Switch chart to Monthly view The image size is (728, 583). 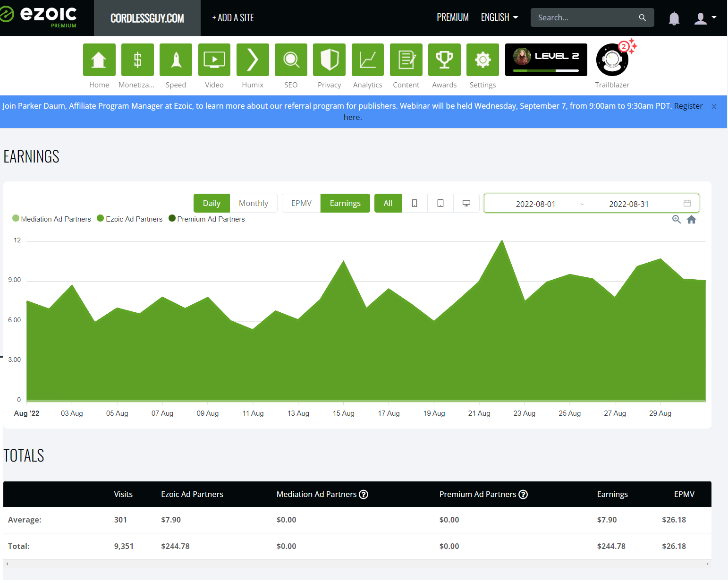tap(254, 203)
